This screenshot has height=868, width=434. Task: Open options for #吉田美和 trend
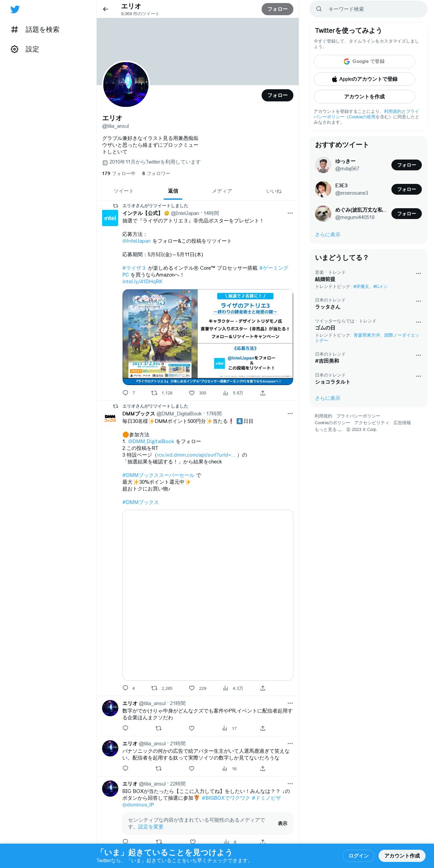418,355
